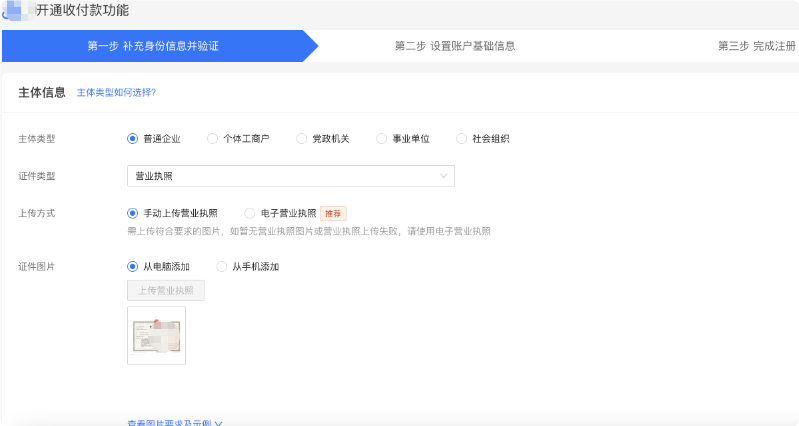Click the 主体类型如何选择? help link
Image resolution: width=799 pixels, height=426 pixels.
click(116, 92)
